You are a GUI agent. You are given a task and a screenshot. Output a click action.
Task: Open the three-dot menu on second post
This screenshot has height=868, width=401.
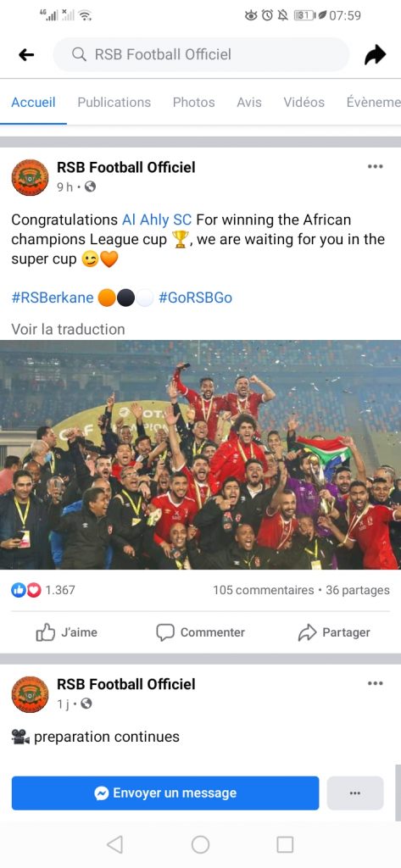[375, 684]
